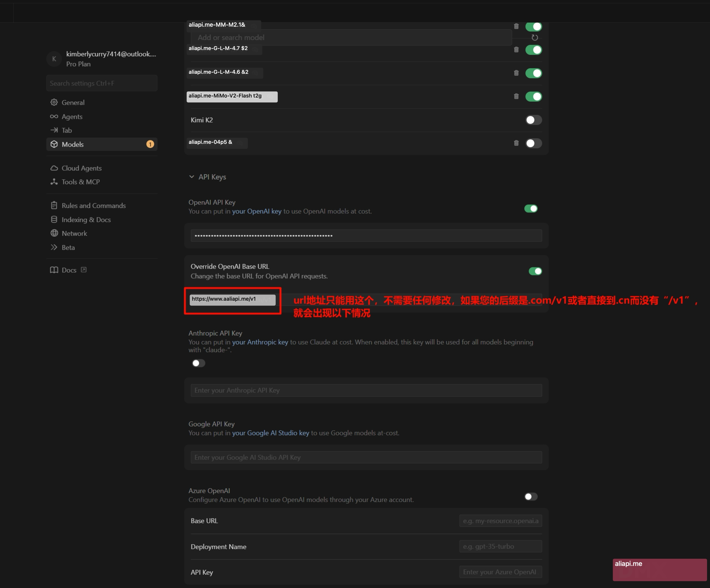This screenshot has width=710, height=588.
Task: Click the 'Anthropic API Key' heading
Action: click(215, 333)
